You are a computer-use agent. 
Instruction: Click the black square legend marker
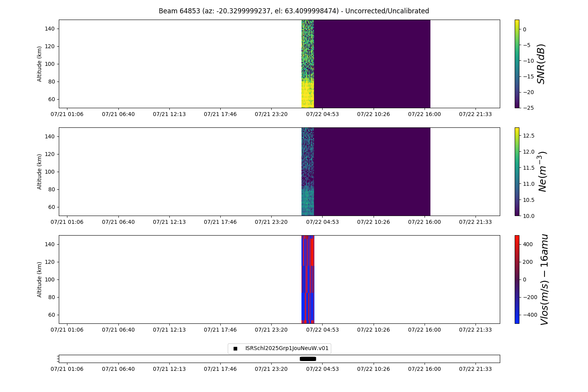click(x=235, y=348)
